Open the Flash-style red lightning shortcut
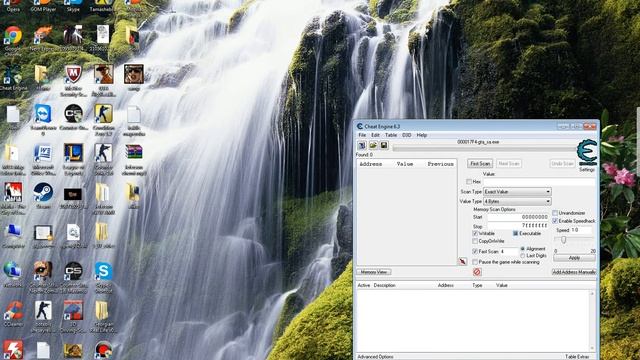Image resolution: width=640 pixels, height=360 pixels. click(x=13, y=350)
